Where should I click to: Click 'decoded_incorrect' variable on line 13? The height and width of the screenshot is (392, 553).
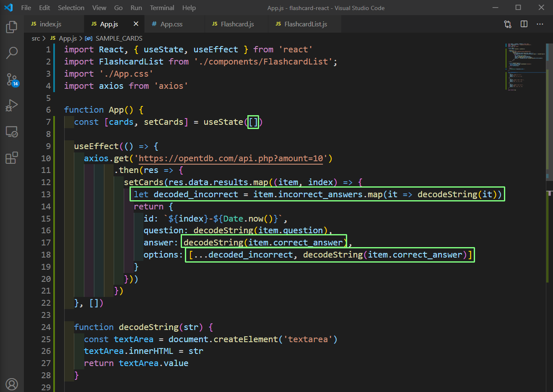click(x=196, y=194)
